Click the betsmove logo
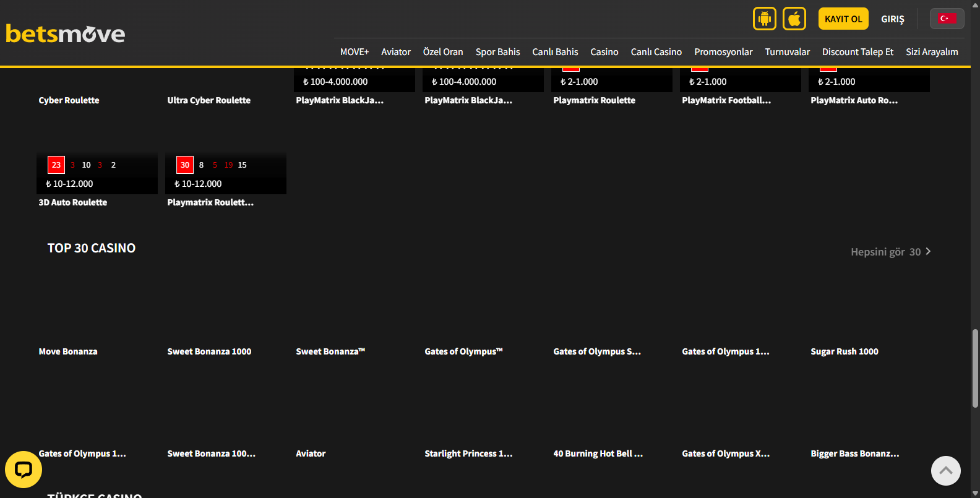This screenshot has height=498, width=980. (66, 33)
